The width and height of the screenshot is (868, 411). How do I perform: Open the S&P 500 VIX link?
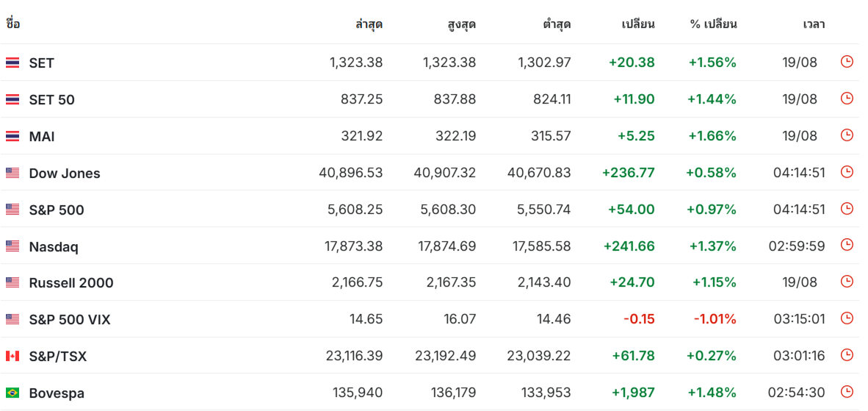70,320
